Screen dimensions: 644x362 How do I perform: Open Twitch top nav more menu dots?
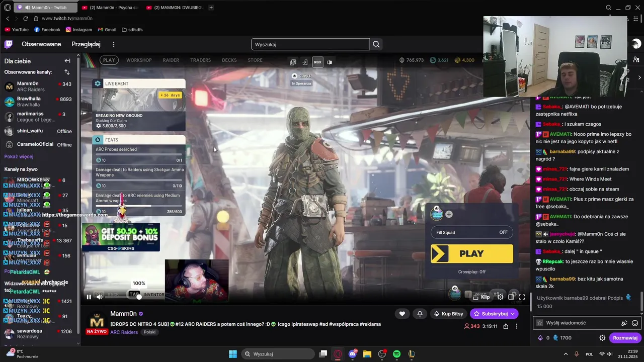[x=114, y=44]
